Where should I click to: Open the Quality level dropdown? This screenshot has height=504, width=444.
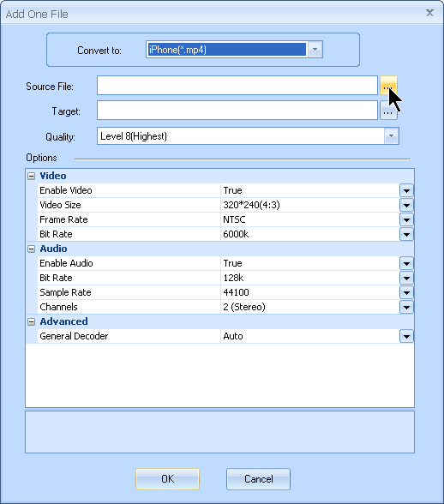391,136
